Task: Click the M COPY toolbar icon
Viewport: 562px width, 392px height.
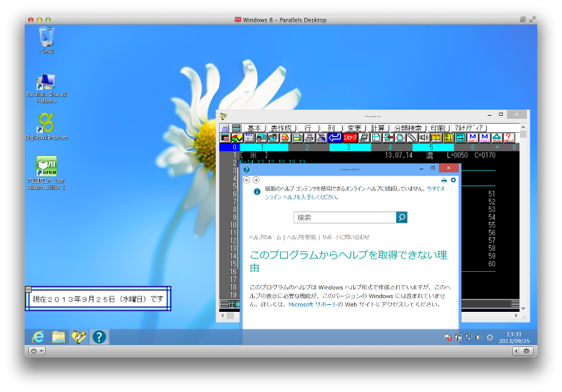Action: [472, 138]
